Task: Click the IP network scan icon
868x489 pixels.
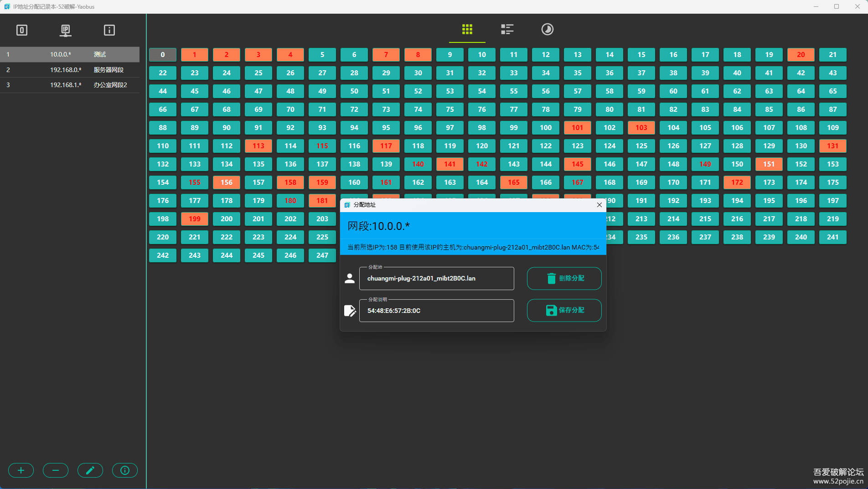Action: coord(66,30)
